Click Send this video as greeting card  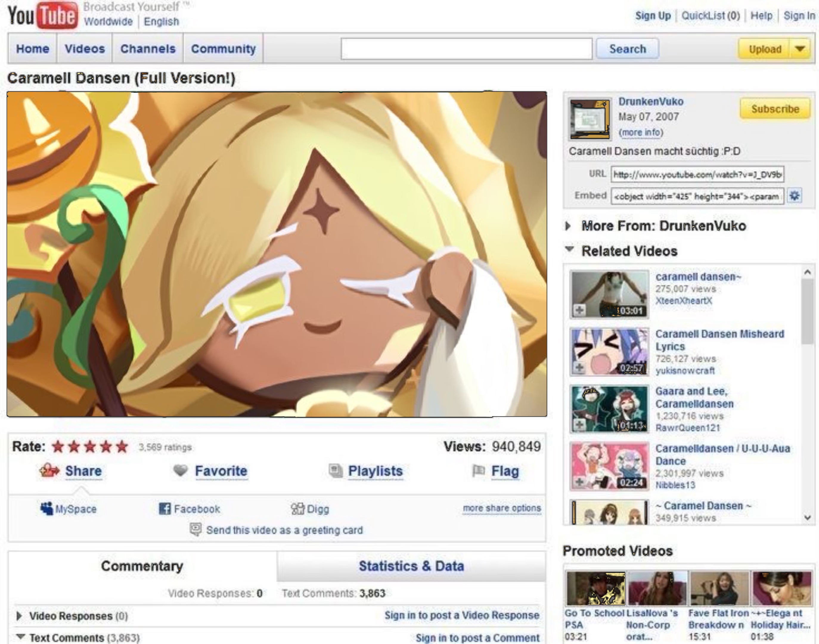(285, 530)
